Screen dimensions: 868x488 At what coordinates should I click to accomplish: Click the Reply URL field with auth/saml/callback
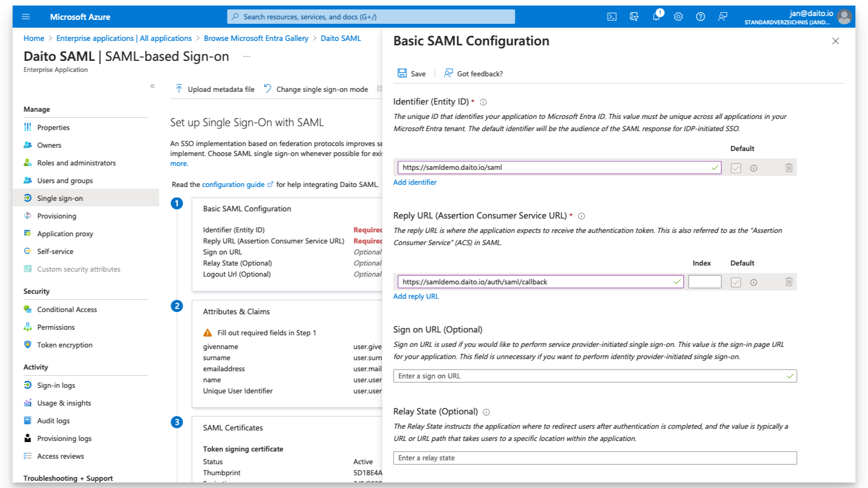tap(540, 282)
